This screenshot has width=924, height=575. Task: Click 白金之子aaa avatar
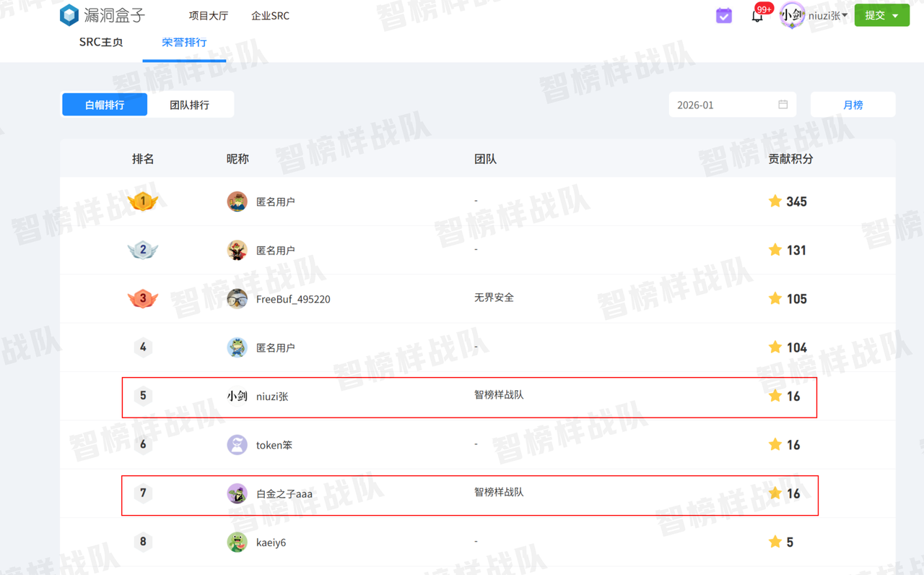click(237, 493)
